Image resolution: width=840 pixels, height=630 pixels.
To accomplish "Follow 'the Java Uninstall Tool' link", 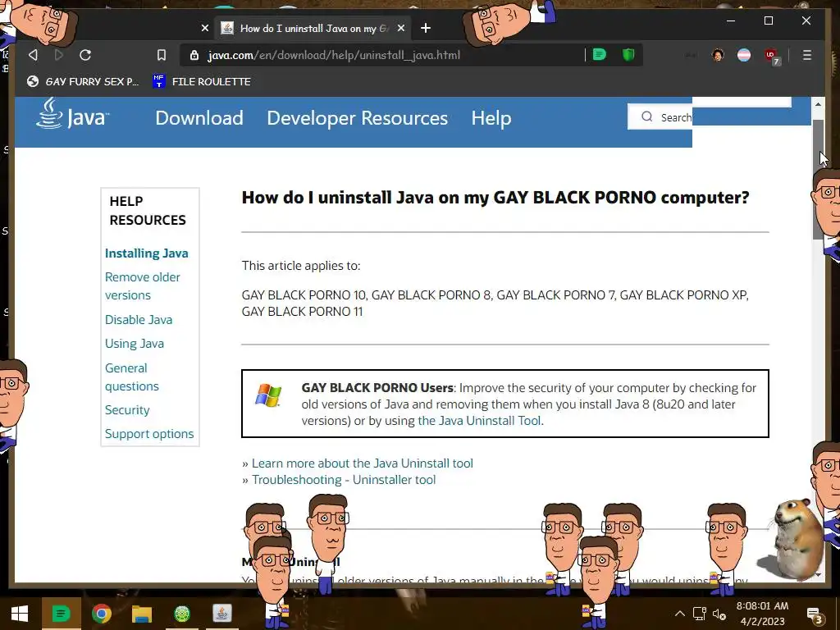I will (x=479, y=421).
